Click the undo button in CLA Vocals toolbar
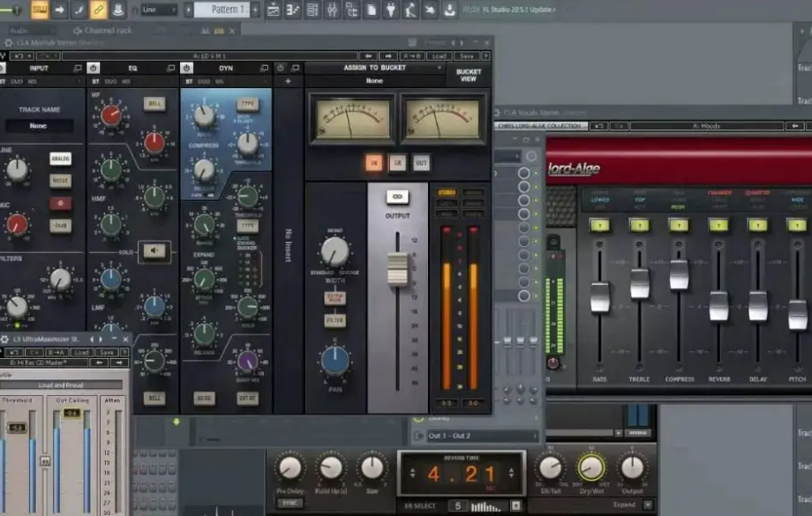 pos(598,126)
